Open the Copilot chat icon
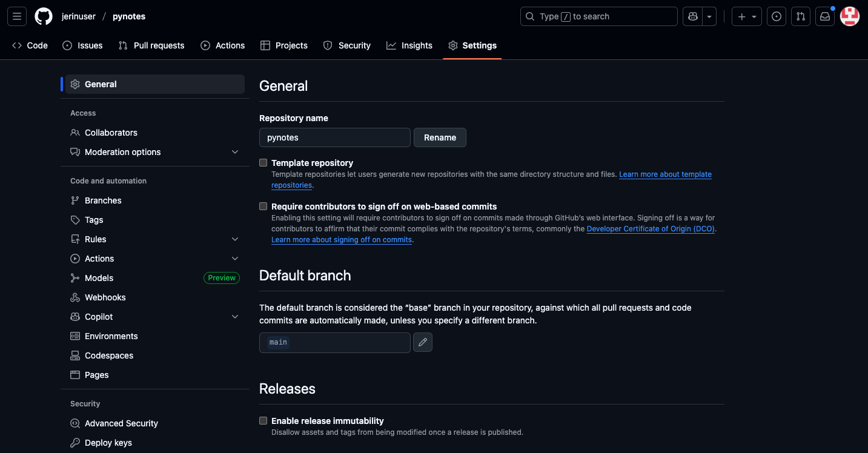868x453 pixels. coord(692,16)
